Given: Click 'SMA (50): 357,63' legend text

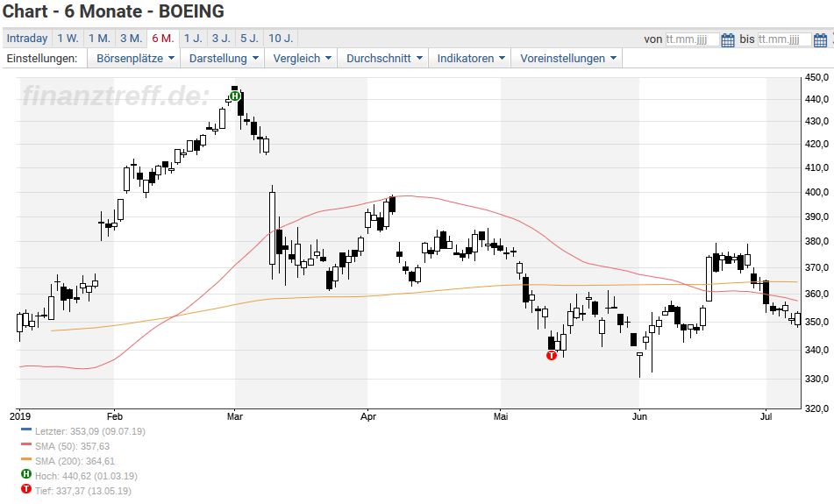Looking at the screenshot, I should click(x=72, y=446).
